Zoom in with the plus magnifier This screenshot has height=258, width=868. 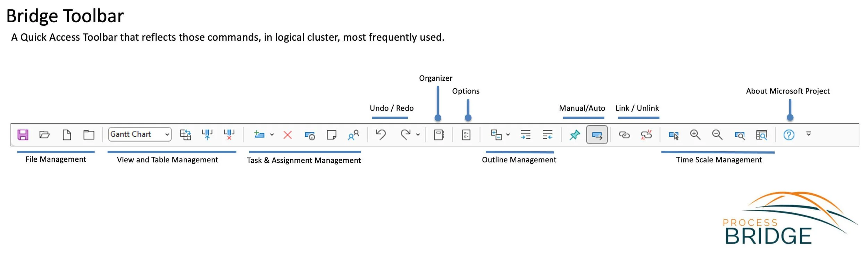pyautogui.click(x=695, y=135)
